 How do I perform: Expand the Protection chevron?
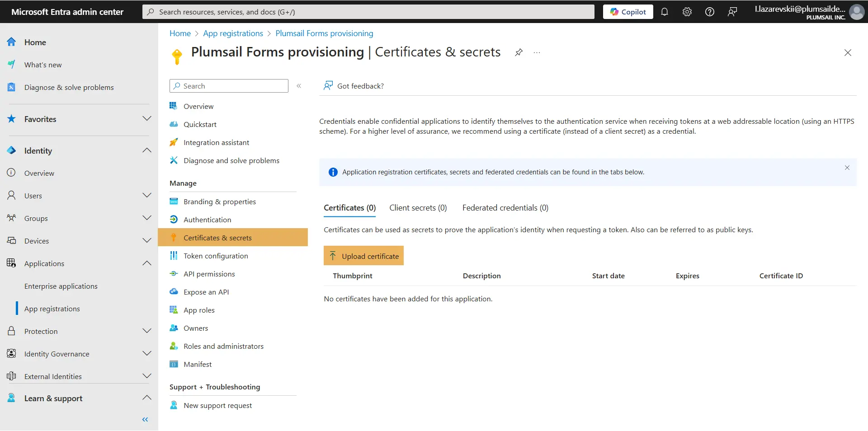coord(147,331)
